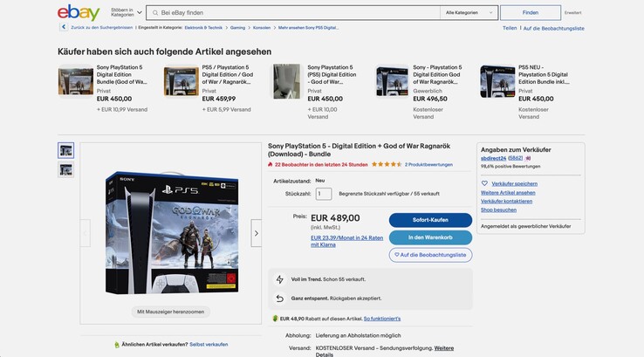Screen dimensions: 644x357
Task: Open the Gaming breadcrumb link
Action: click(x=237, y=28)
